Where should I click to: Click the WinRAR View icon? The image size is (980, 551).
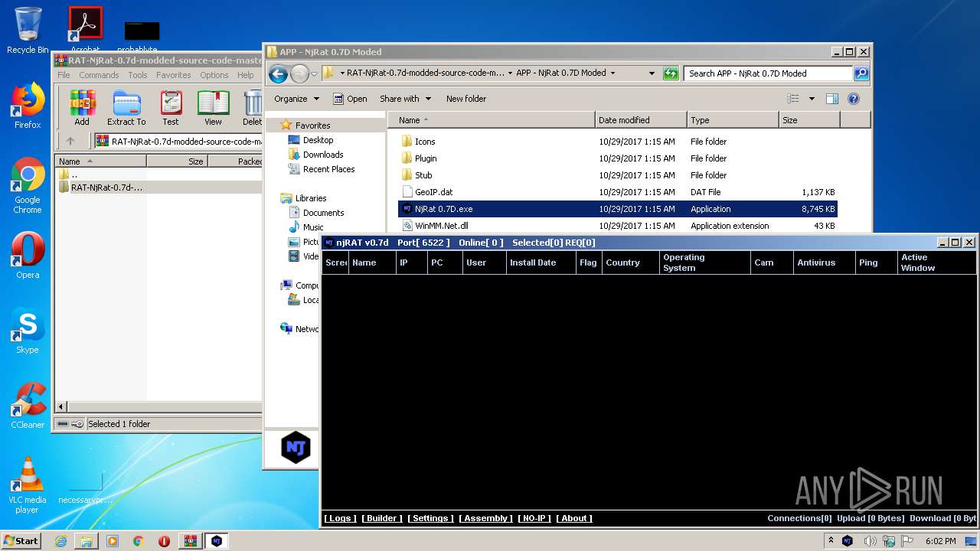[x=213, y=108]
